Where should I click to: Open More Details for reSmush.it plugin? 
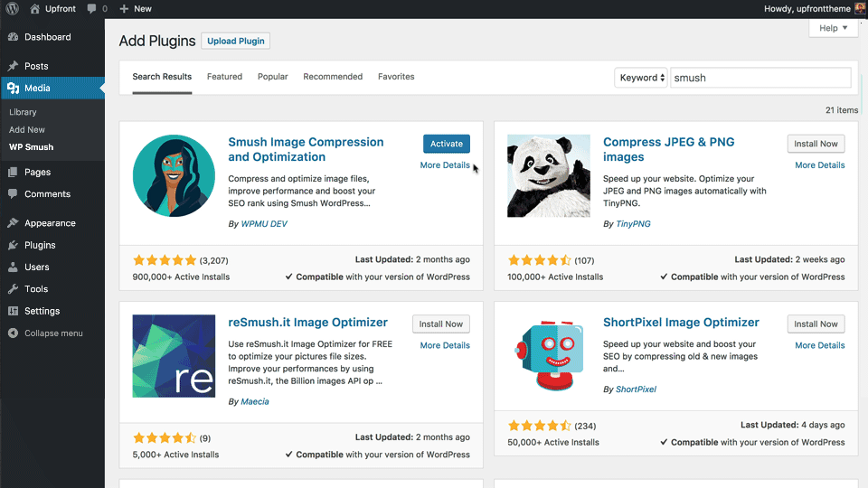coord(445,345)
